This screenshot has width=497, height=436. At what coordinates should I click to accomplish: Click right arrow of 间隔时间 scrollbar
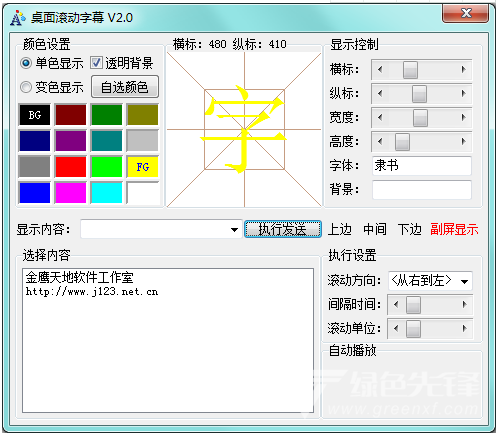click(x=464, y=304)
